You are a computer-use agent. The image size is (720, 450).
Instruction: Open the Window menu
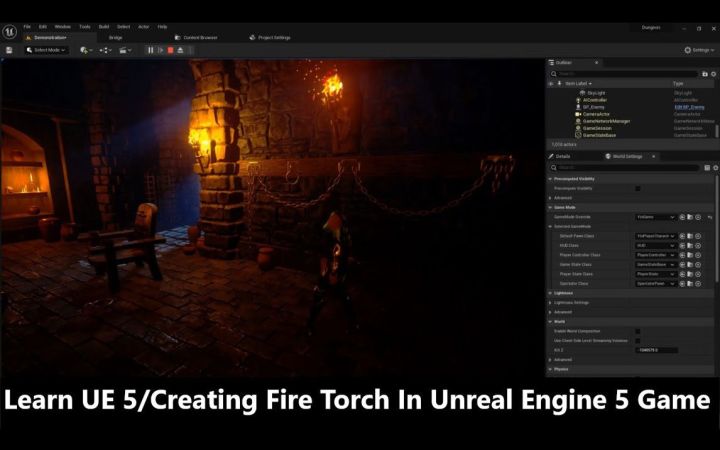(x=63, y=27)
